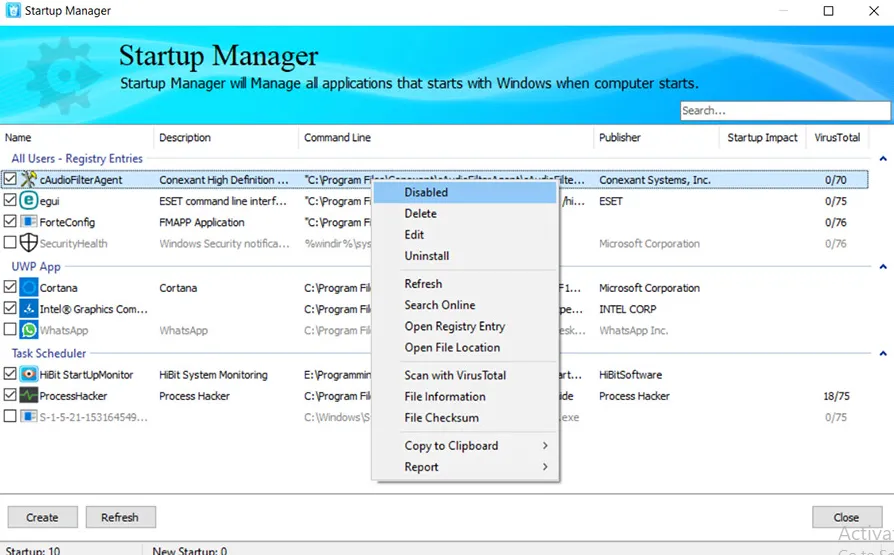Uncheck the HiBit StartUpMonitor checkbox
894x555 pixels.
pos(10,373)
